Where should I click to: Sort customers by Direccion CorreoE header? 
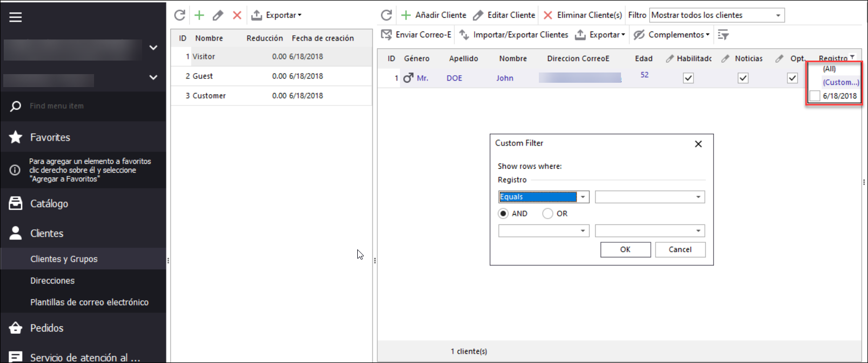578,58
